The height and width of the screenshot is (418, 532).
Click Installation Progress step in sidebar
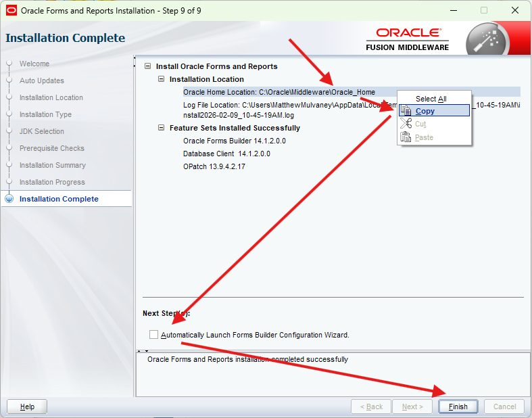[x=52, y=182]
